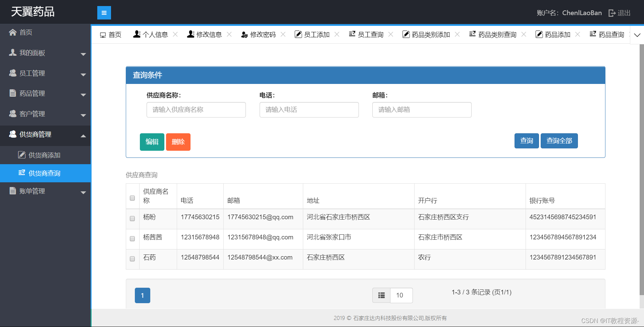Close the 药品类别查询 tab
This screenshot has height=327, width=644.
(x=524, y=34)
